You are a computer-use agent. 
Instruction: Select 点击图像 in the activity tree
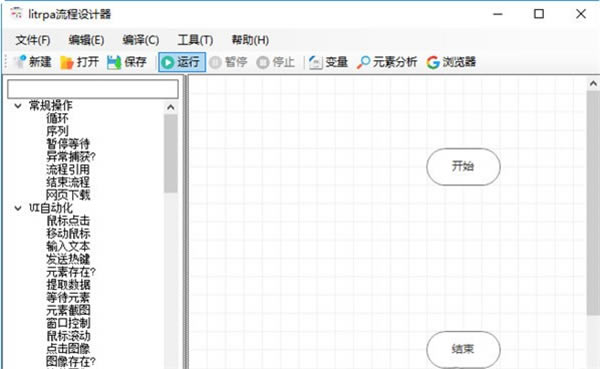pyautogui.click(x=68, y=349)
